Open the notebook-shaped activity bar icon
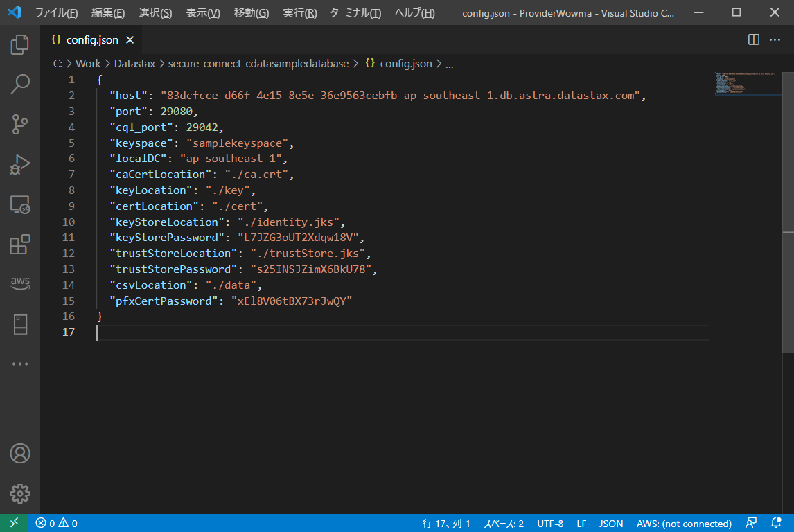Viewport: 794px width, 532px height. [x=20, y=324]
